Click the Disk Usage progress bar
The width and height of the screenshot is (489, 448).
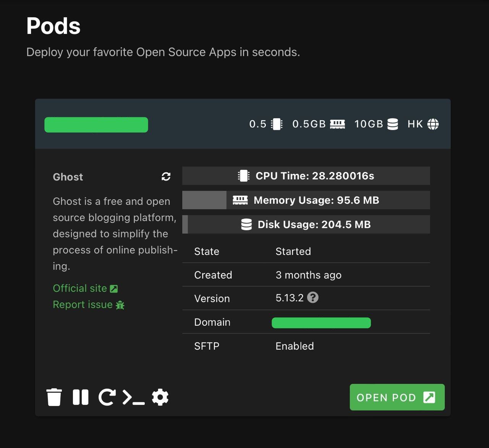(x=306, y=224)
